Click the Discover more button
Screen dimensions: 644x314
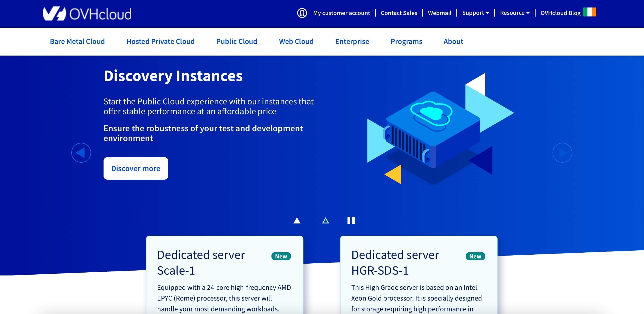tap(136, 168)
